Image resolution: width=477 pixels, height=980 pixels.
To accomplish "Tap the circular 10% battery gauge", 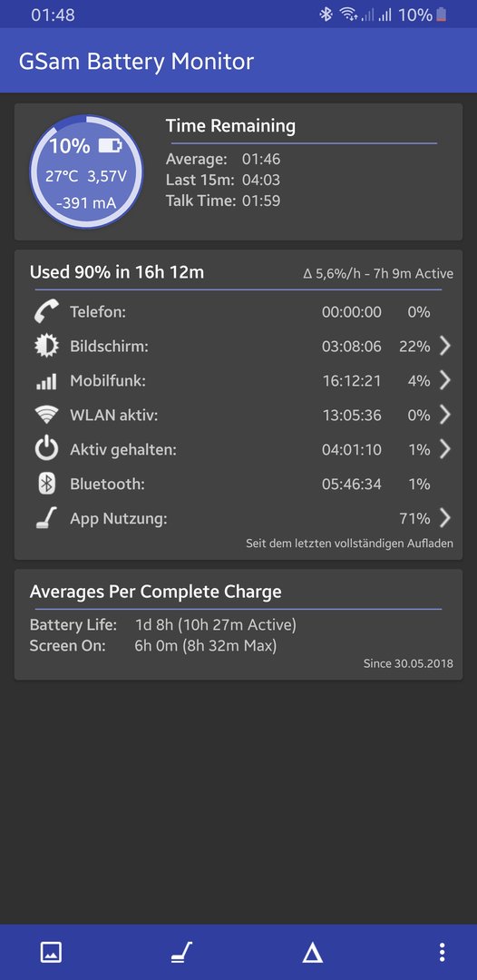I will pyautogui.click(x=86, y=171).
